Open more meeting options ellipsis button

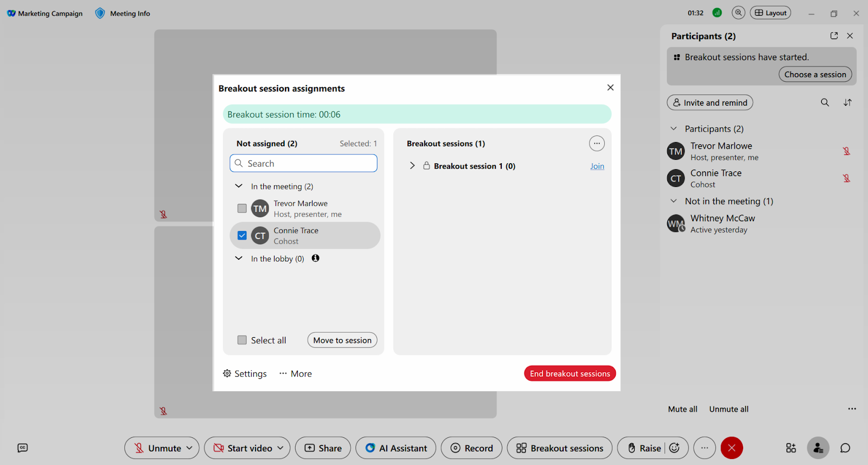tap(704, 448)
